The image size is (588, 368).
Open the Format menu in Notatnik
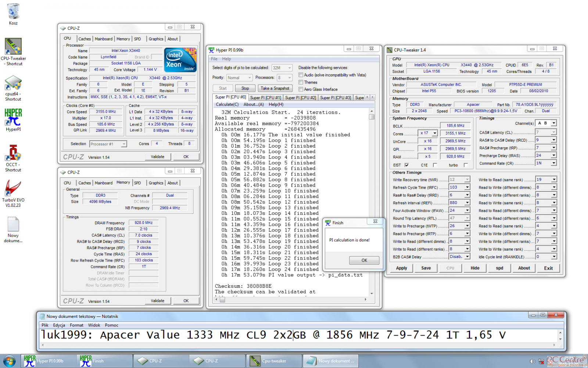(76, 325)
